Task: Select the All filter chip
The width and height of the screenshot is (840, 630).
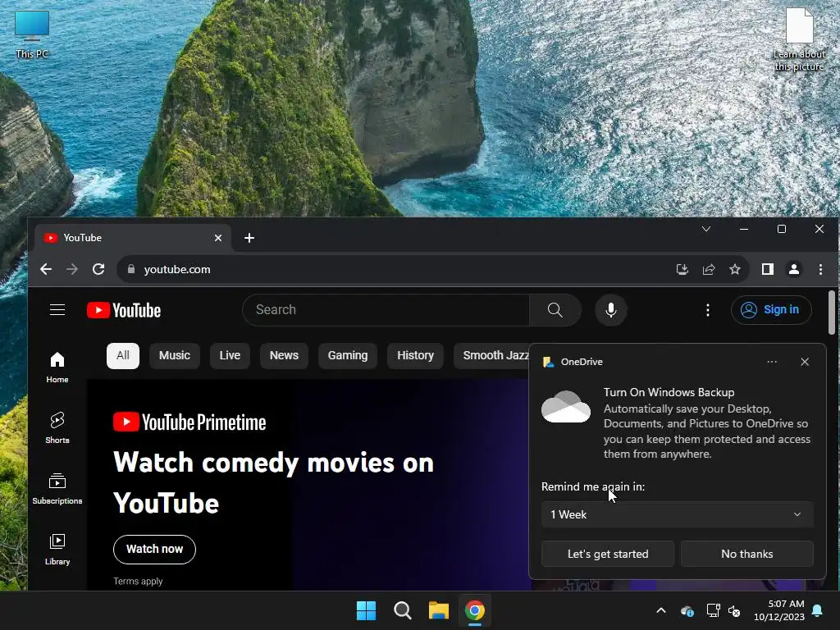Action: tap(123, 356)
